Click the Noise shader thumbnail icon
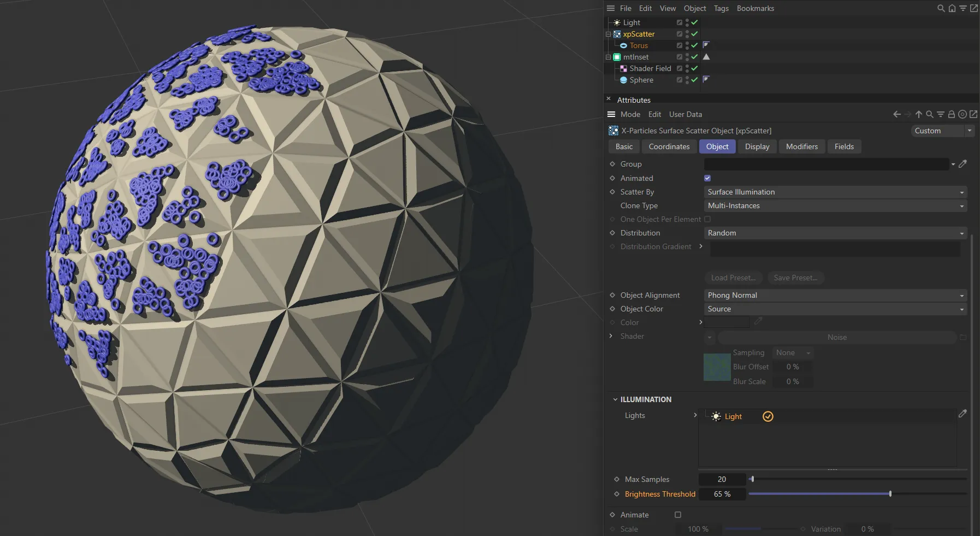 (716, 367)
